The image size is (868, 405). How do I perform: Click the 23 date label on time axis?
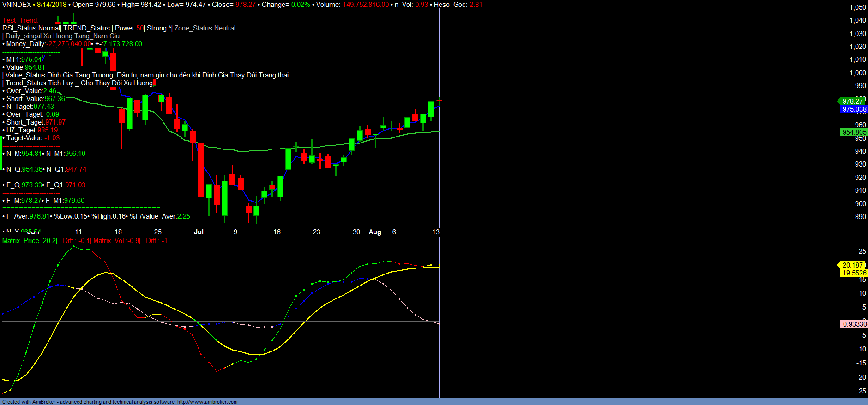click(317, 232)
